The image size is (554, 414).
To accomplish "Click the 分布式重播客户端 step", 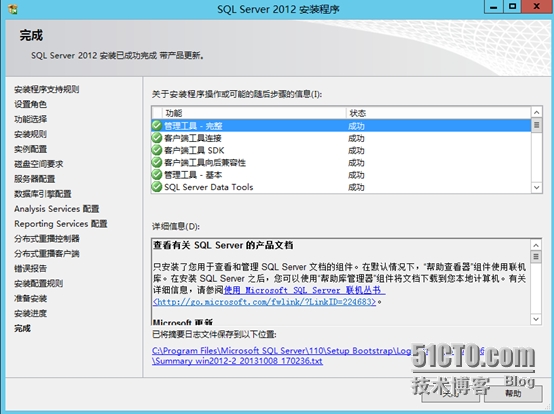I will click(x=47, y=254).
